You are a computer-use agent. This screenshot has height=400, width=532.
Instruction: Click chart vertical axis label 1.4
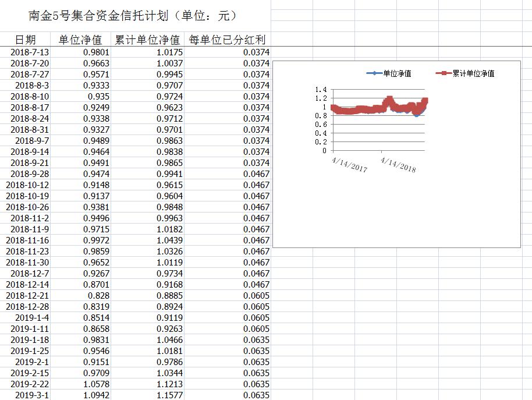click(321, 90)
